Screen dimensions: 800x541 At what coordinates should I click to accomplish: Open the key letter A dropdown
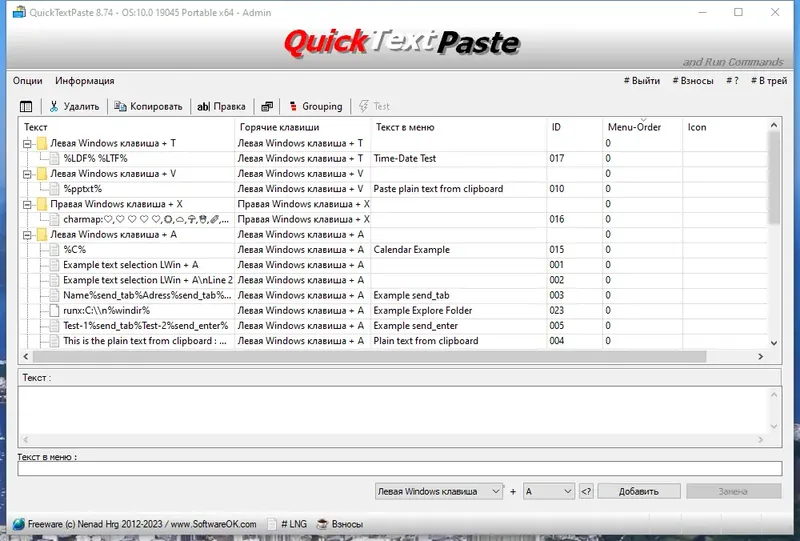click(x=549, y=491)
